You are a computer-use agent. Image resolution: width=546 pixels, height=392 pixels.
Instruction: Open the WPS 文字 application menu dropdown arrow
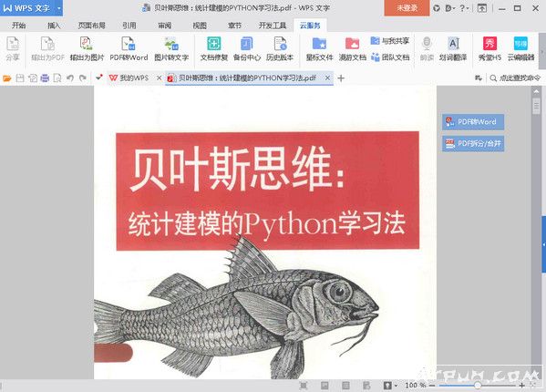59,7
